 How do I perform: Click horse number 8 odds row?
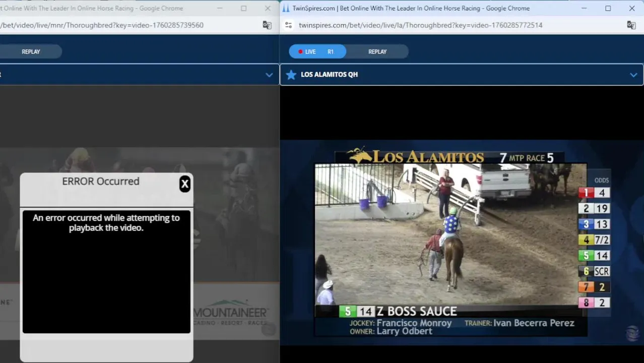point(594,302)
